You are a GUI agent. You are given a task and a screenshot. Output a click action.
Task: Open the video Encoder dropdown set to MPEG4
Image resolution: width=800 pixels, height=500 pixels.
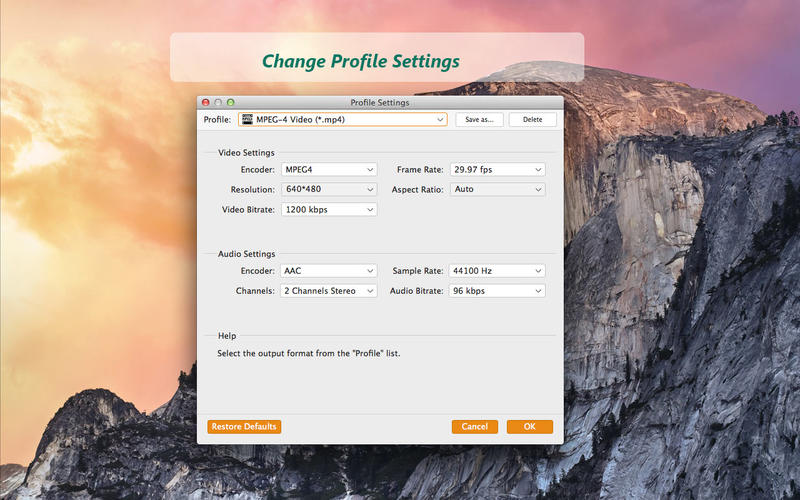coord(329,169)
